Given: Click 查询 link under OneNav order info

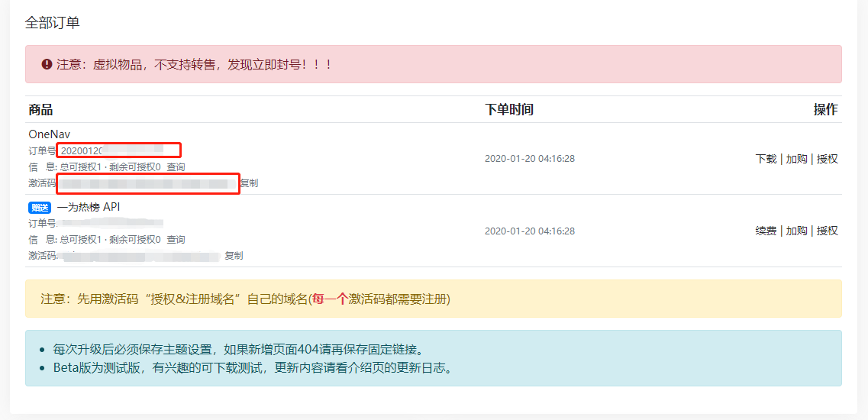Looking at the screenshot, I should coord(176,166).
